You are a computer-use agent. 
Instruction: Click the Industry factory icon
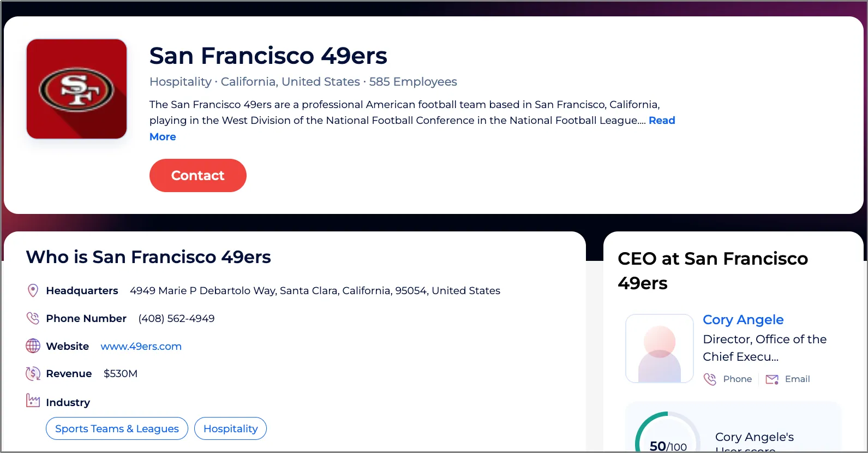coord(33,401)
